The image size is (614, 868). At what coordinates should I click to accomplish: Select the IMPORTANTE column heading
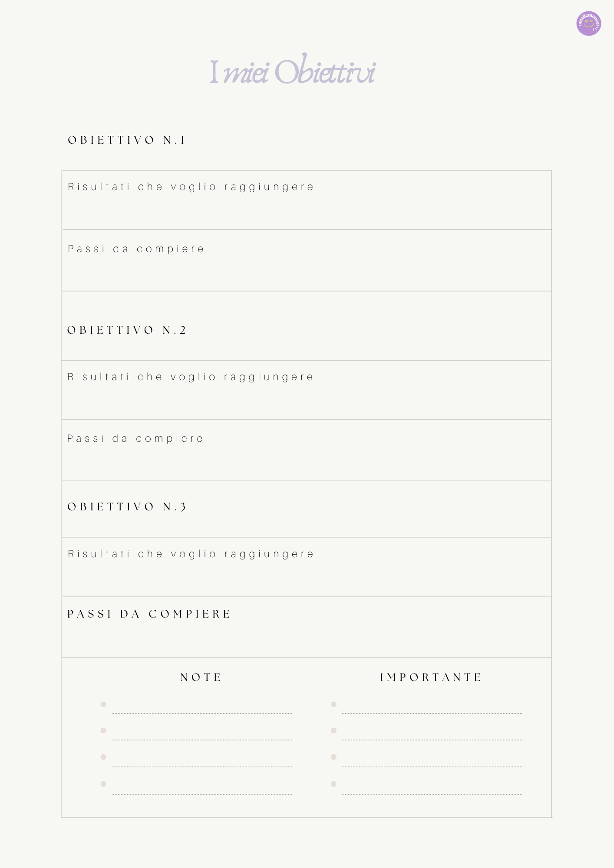431,677
